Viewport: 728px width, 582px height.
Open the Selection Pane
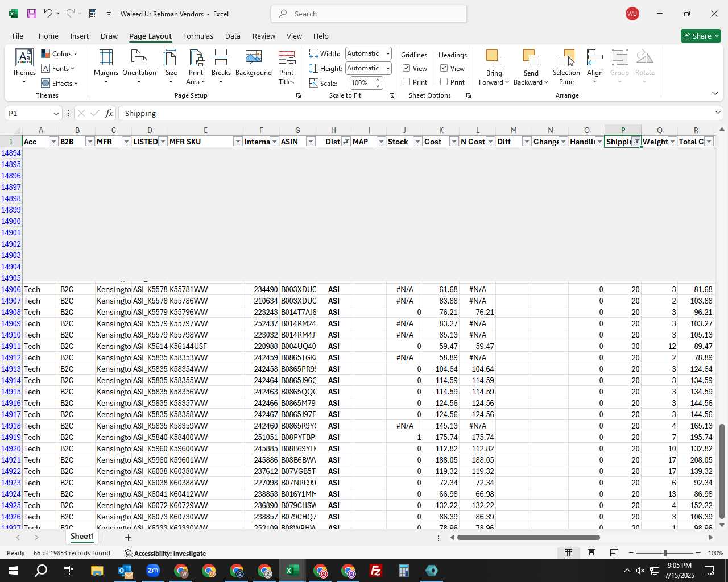click(x=566, y=67)
